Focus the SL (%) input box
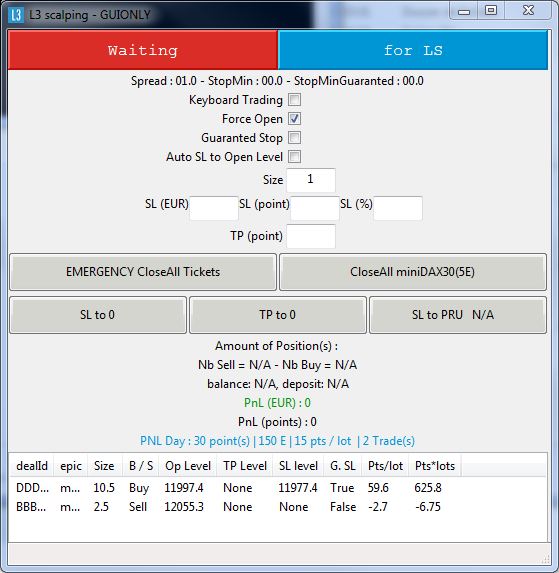This screenshot has width=559, height=573. 398,208
